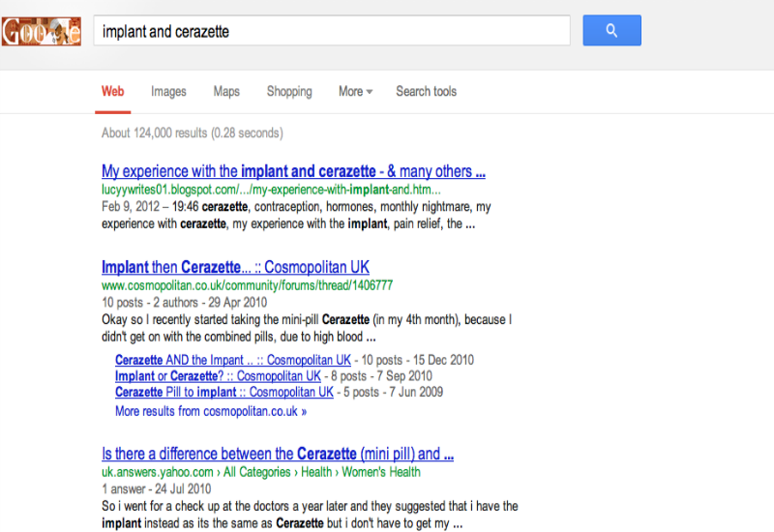Expand the More dropdown menu
Screen dimensions: 774x532
click(x=355, y=91)
